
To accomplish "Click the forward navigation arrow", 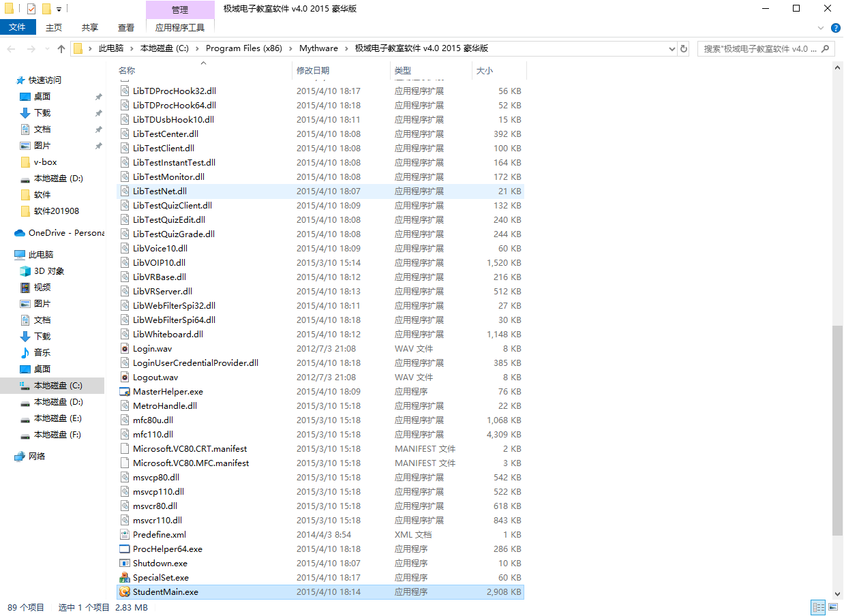I will pos(31,49).
